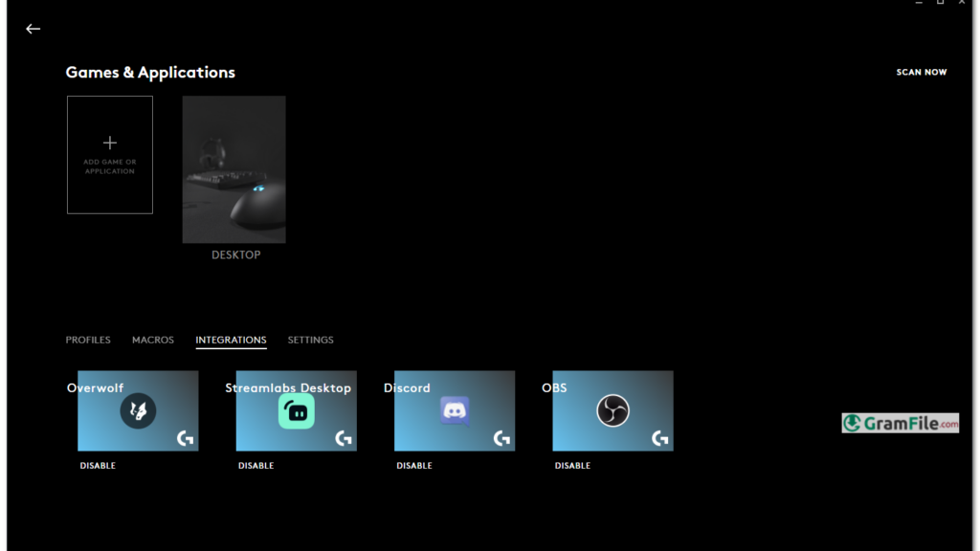Disable the Streamlabs Desktop integration
The image size is (980, 551).
click(x=256, y=466)
